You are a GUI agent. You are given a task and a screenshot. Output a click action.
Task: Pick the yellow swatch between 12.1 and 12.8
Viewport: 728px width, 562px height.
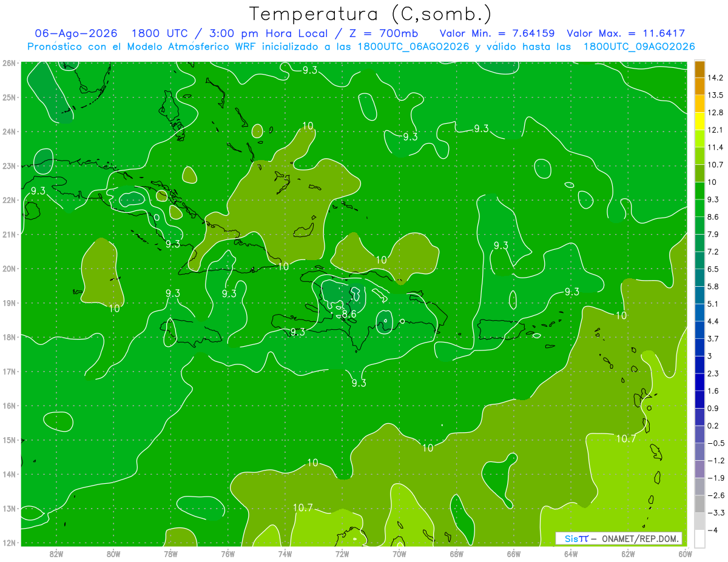(x=699, y=121)
